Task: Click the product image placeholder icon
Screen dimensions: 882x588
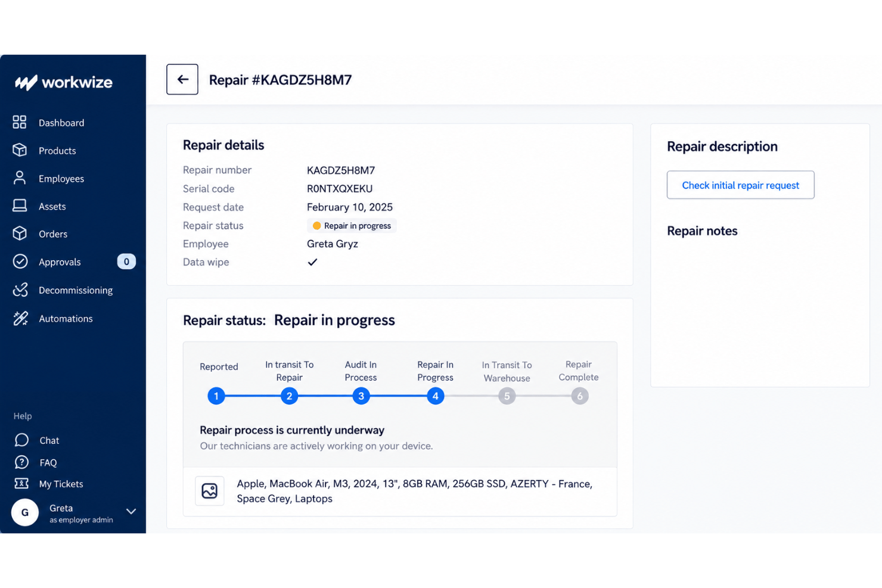Action: coord(210,491)
